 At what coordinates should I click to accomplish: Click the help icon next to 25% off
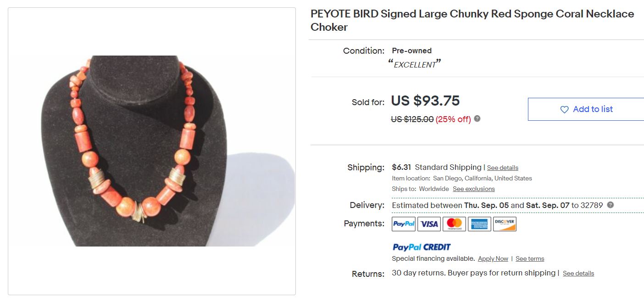(477, 119)
